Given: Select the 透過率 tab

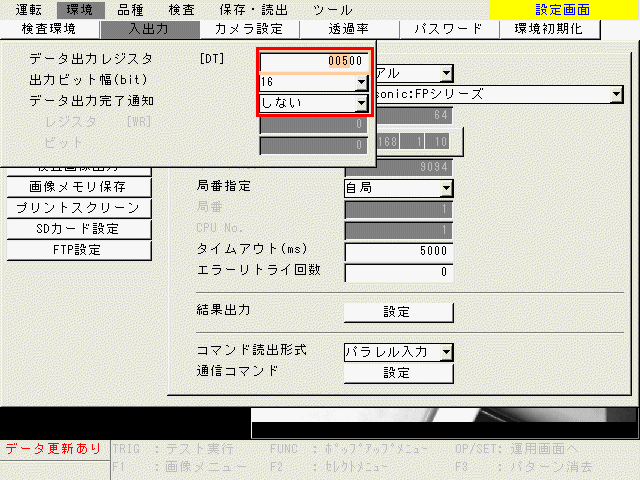Looking at the screenshot, I should point(348,29).
